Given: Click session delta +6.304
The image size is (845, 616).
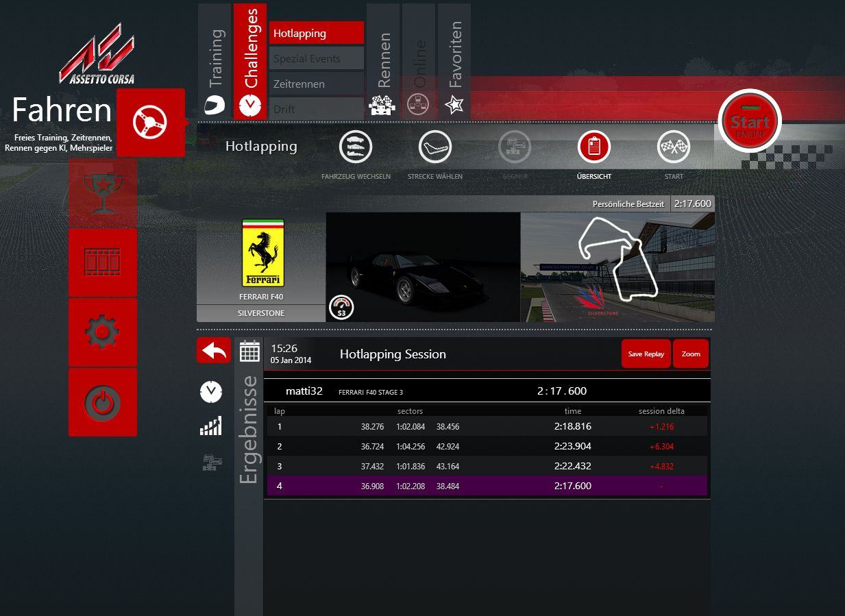Looking at the screenshot, I should [661, 447].
